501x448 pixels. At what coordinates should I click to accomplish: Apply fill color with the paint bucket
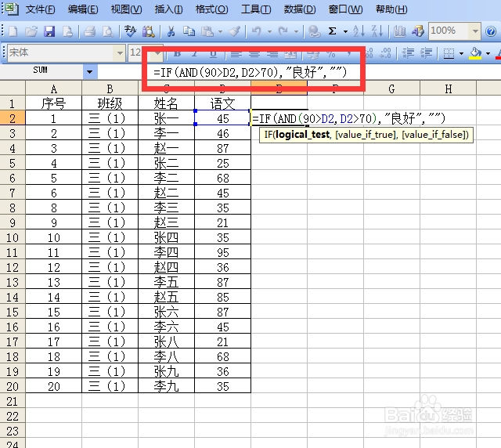point(475,53)
